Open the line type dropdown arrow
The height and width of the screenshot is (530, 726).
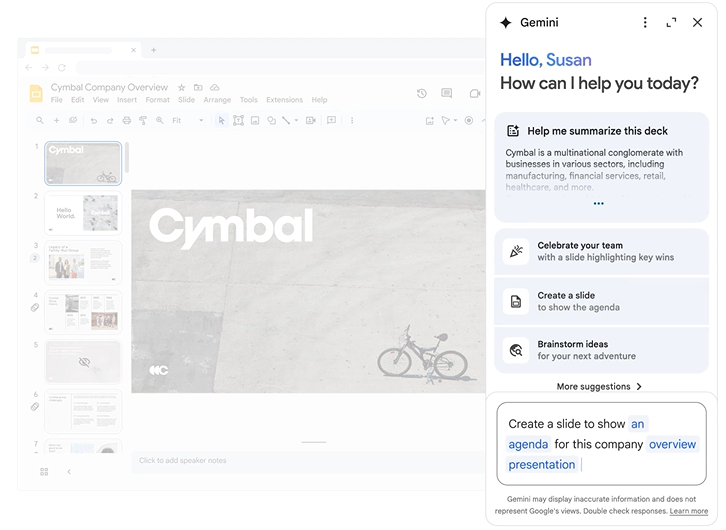(296, 120)
